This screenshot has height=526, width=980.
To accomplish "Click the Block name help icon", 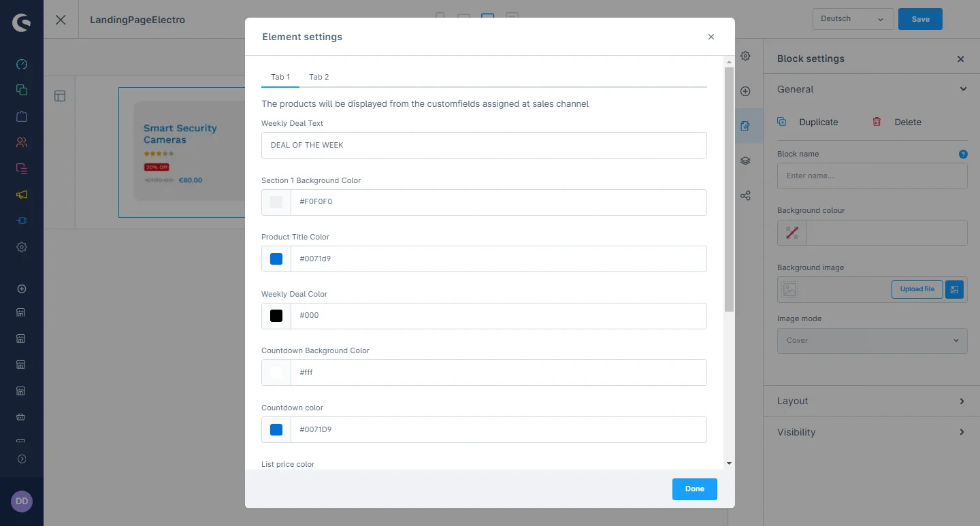I will coord(963,154).
